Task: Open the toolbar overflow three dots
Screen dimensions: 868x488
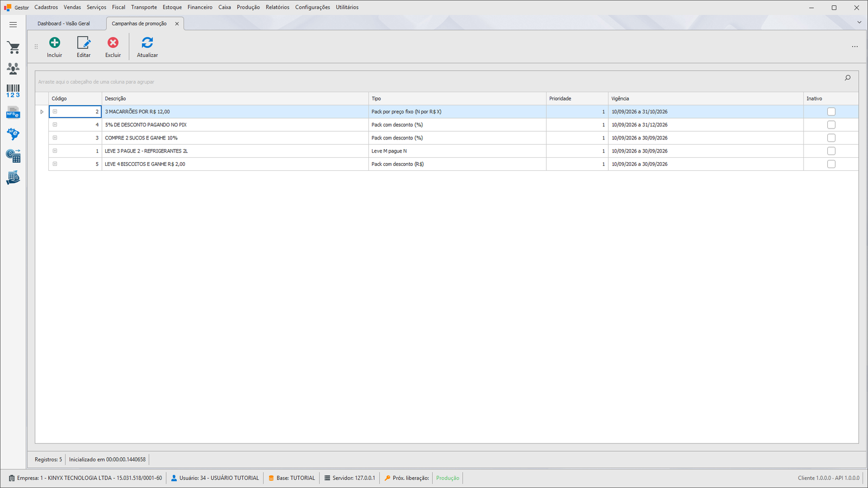Action: coord(855,47)
